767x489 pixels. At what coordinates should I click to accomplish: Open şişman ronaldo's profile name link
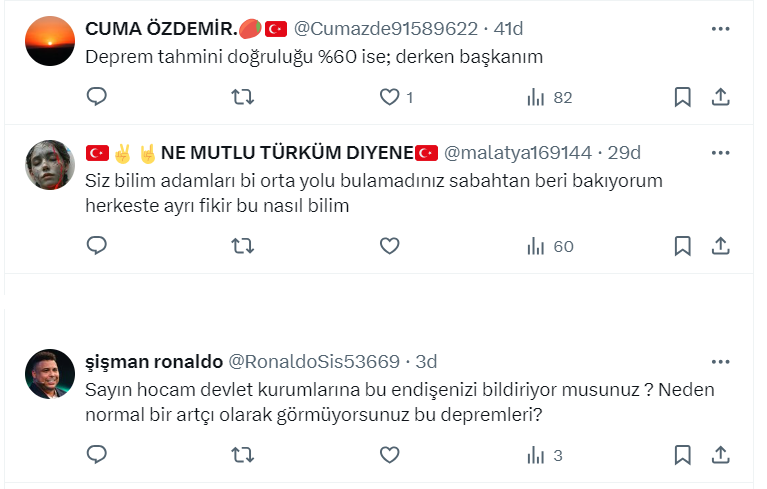[153, 361]
